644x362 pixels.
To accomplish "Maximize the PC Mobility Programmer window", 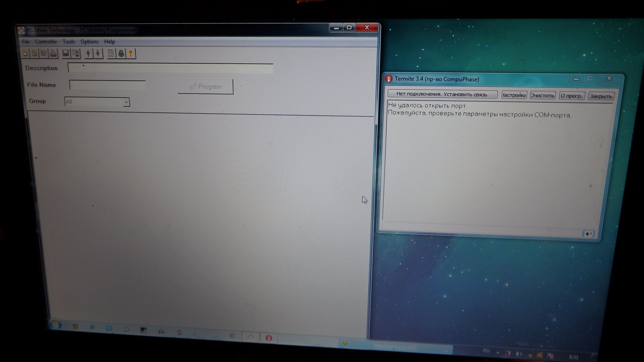I will (349, 27).
